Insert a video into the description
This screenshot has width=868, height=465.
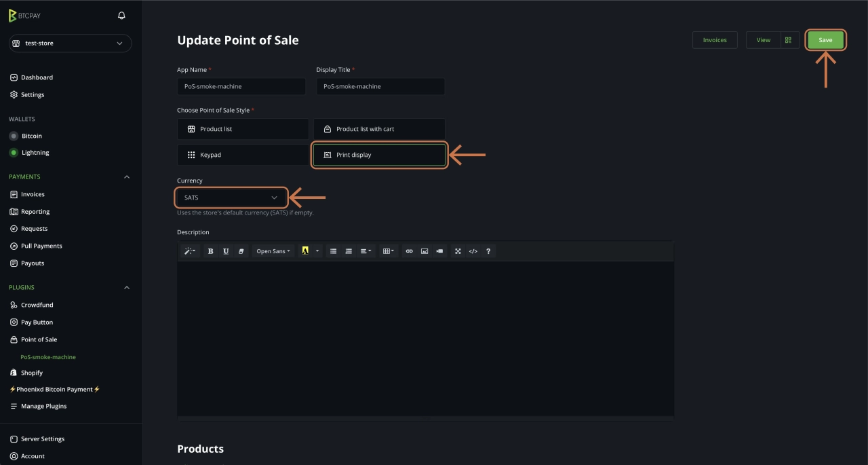click(x=439, y=251)
